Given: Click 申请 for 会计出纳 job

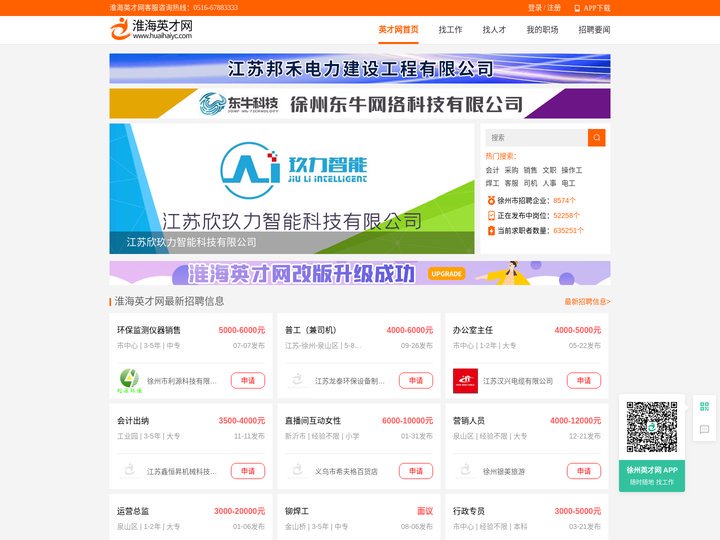Looking at the screenshot, I should point(248,471).
